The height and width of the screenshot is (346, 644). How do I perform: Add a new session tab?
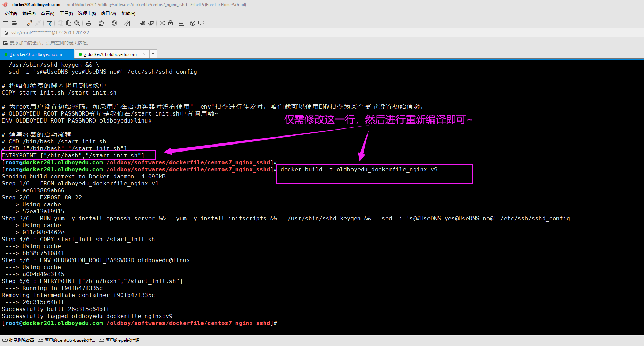153,54
